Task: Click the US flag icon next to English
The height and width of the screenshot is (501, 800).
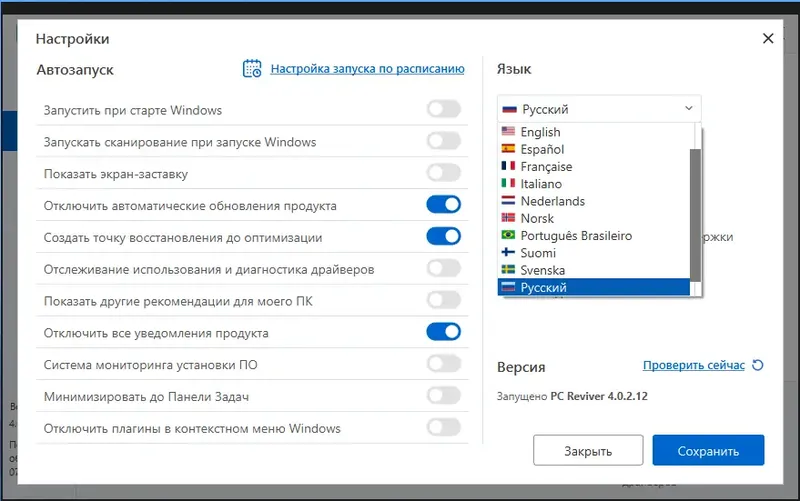Action: 508,131
